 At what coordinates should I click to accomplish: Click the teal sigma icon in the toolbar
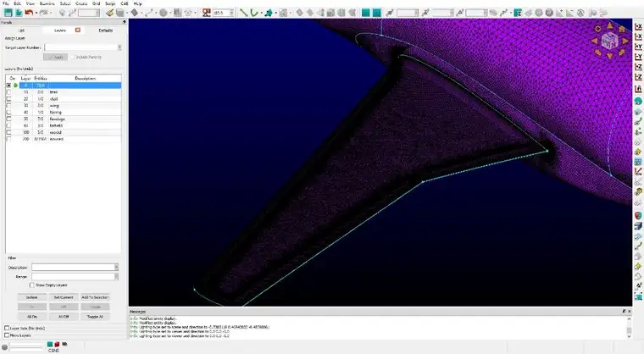(518, 13)
